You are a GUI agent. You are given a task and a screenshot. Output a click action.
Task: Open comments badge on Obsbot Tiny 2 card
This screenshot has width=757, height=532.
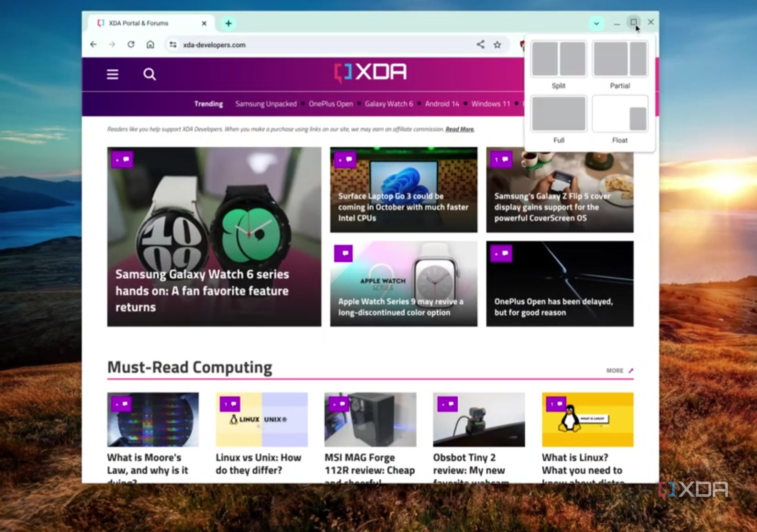(447, 404)
